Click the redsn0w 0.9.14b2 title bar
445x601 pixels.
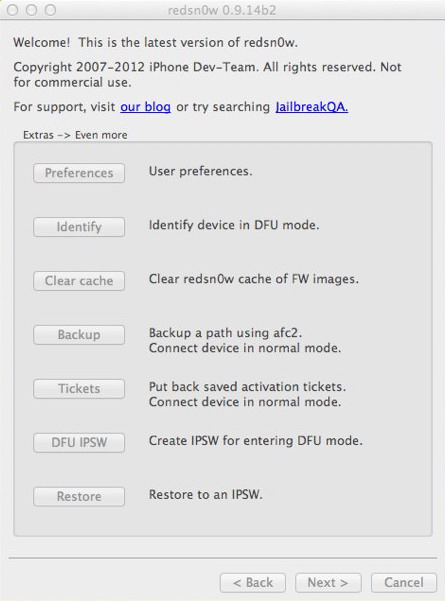coord(222,10)
